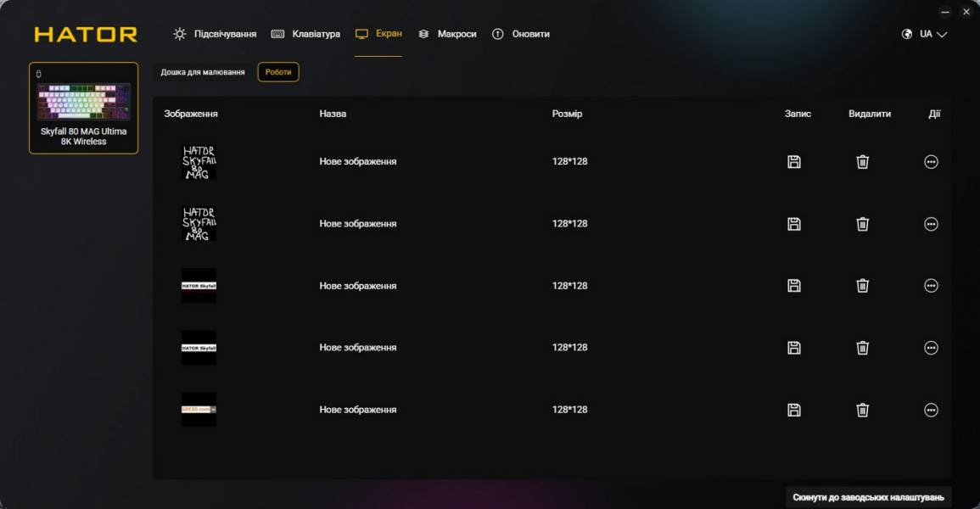
Task: Click the HATOR logo
Action: [86, 35]
